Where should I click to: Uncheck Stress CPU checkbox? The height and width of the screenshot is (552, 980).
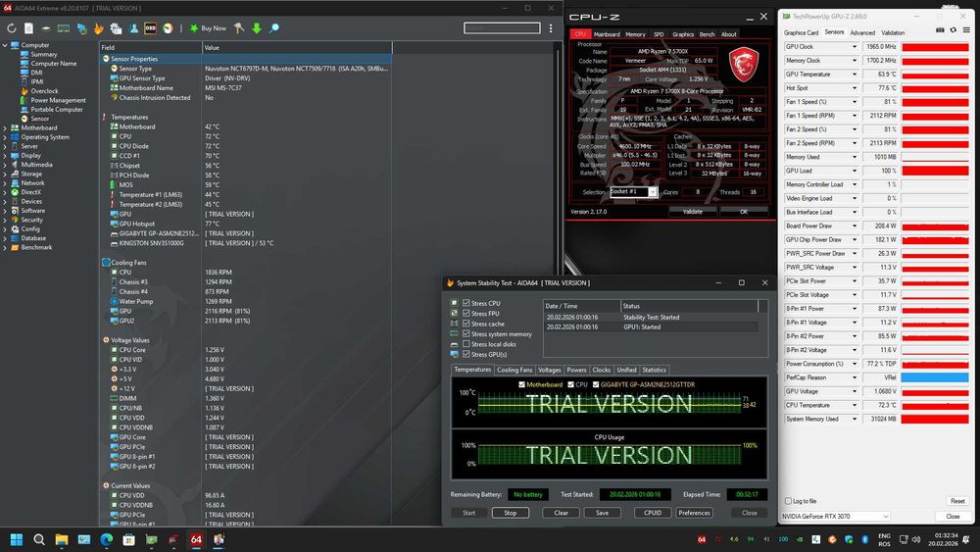[465, 303]
